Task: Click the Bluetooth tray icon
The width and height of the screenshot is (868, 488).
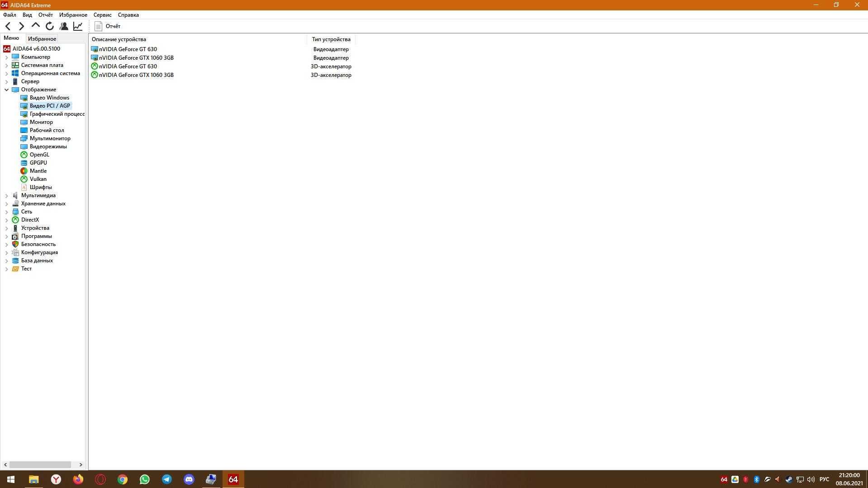Action: pyautogui.click(x=756, y=479)
